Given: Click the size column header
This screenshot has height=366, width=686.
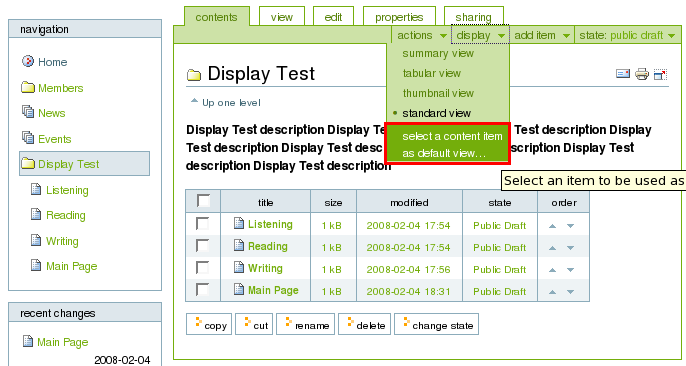Looking at the screenshot, I should tap(333, 202).
